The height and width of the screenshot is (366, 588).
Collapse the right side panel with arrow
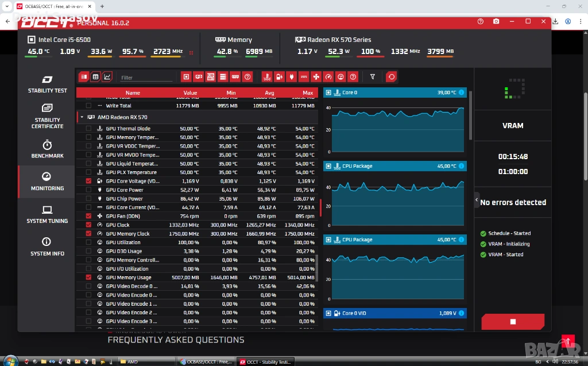click(x=477, y=201)
